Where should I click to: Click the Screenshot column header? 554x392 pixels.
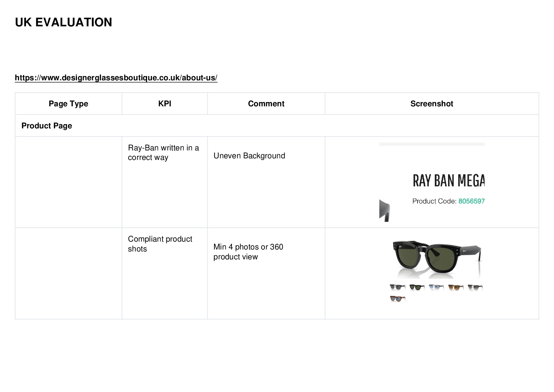click(x=432, y=104)
